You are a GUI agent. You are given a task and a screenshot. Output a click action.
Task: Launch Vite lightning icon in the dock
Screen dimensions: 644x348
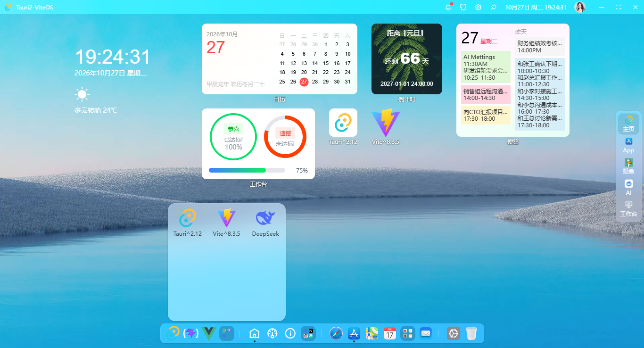point(190,333)
